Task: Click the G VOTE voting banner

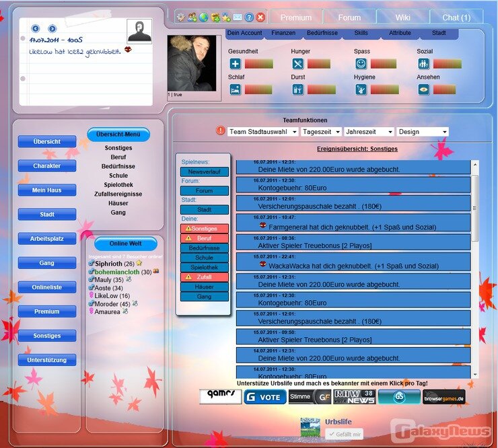Action: pyautogui.click(x=265, y=397)
